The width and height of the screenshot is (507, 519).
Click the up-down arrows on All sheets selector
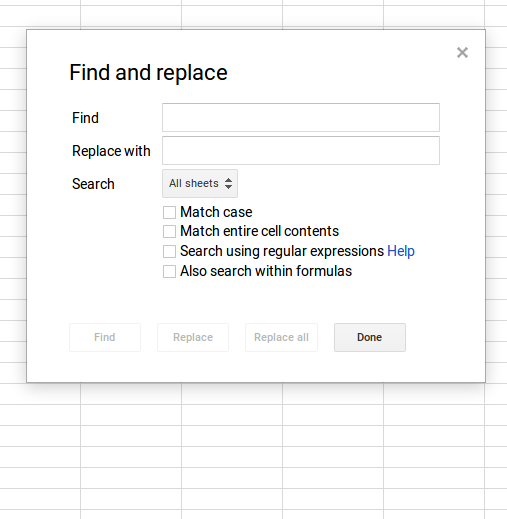(228, 183)
